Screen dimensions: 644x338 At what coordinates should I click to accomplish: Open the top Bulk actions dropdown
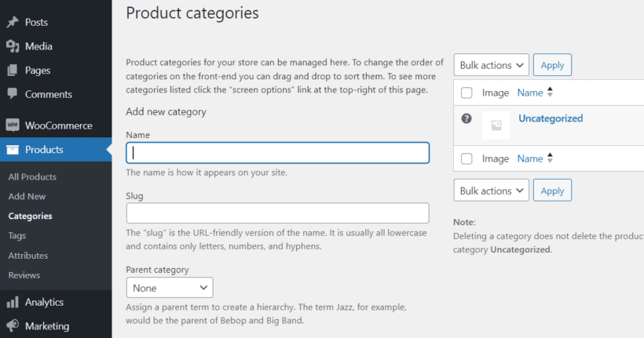click(491, 65)
